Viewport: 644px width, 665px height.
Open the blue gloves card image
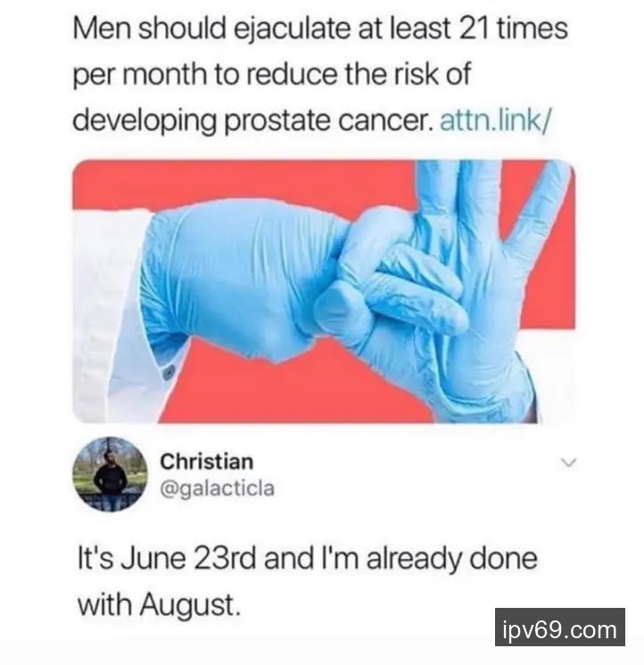pyautogui.click(x=324, y=291)
